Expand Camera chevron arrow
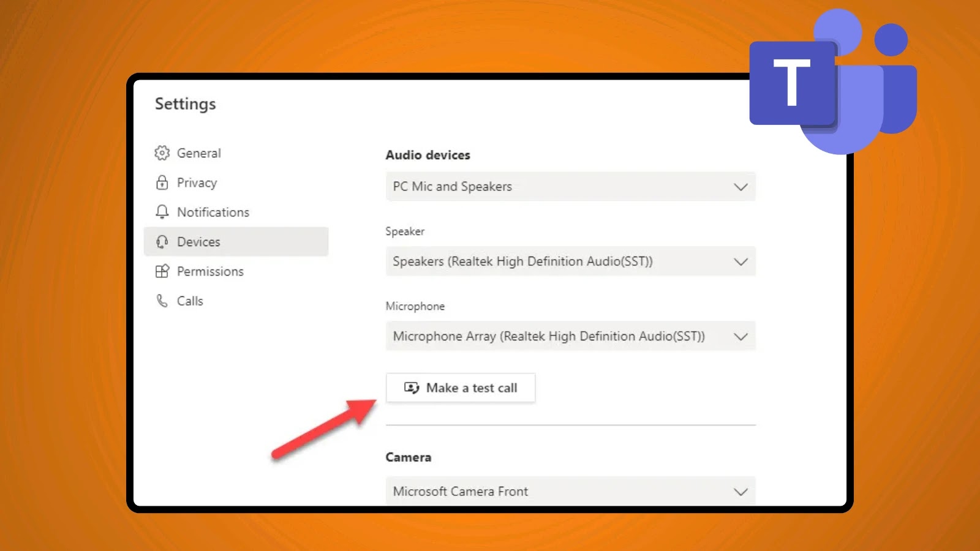 click(741, 492)
